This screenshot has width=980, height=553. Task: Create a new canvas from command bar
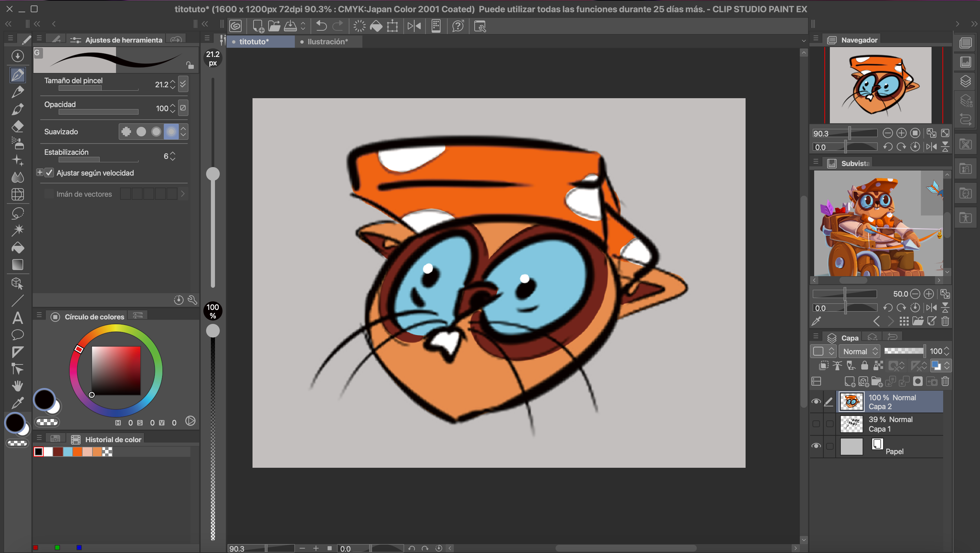point(258,26)
